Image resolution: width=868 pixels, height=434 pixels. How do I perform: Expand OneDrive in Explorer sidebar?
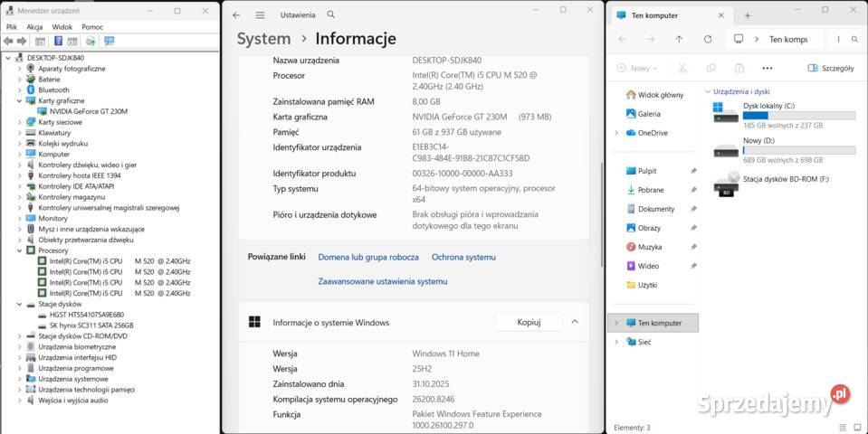[616, 133]
